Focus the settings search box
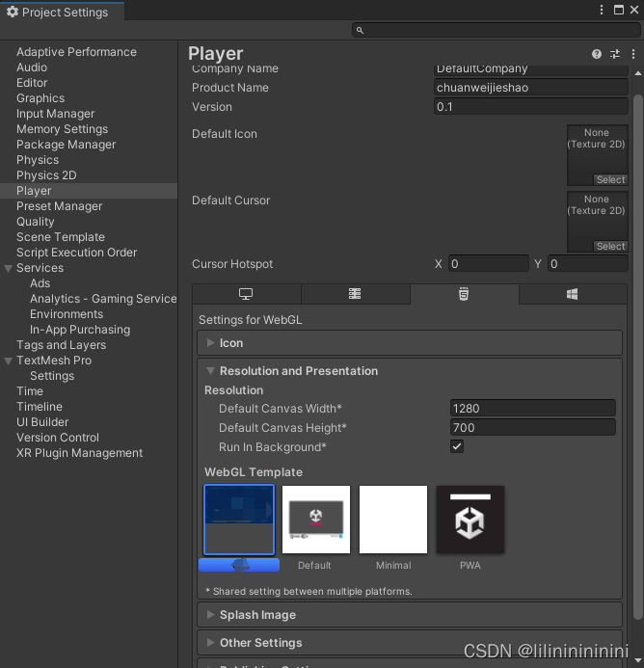Screen dimensions: 644x668 496,30
